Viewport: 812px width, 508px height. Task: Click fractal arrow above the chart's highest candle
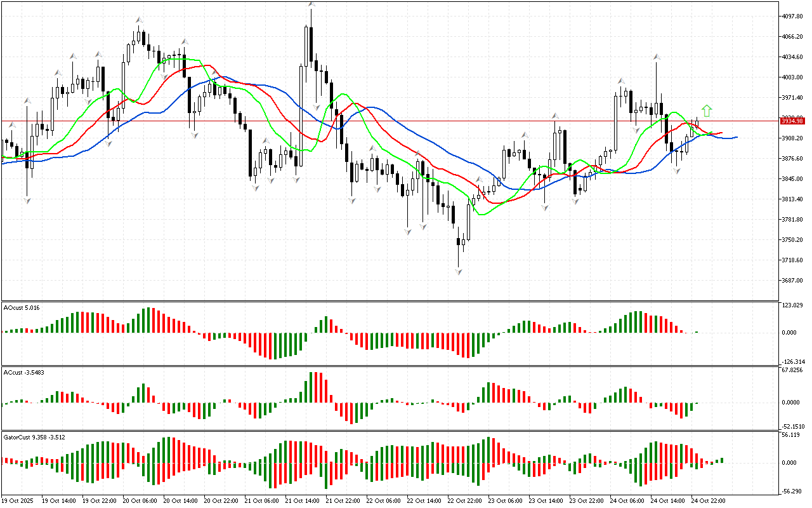tap(311, 4)
